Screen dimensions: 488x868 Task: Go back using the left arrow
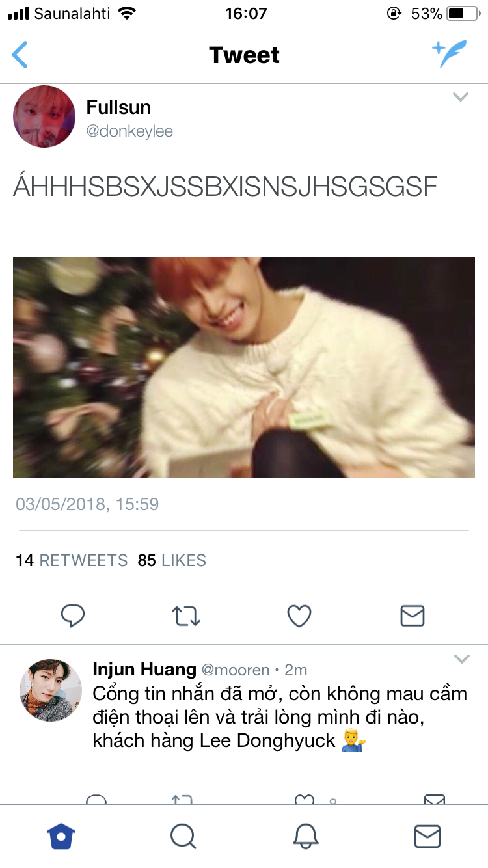pyautogui.click(x=20, y=55)
